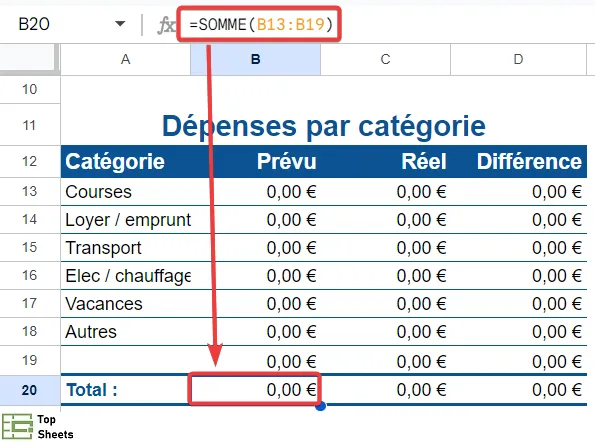Screen dimensions: 595x441
Task: Select the Réel value for Elec / chauffage
Action: coord(386,276)
